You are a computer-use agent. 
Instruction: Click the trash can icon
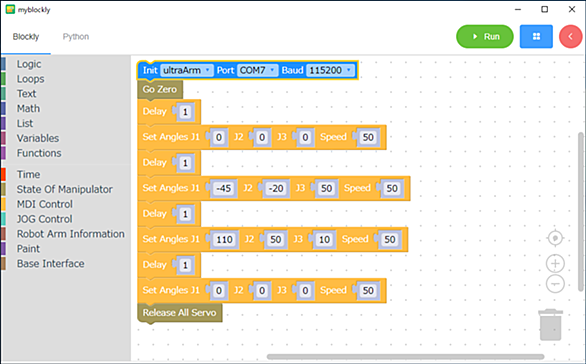point(550,324)
